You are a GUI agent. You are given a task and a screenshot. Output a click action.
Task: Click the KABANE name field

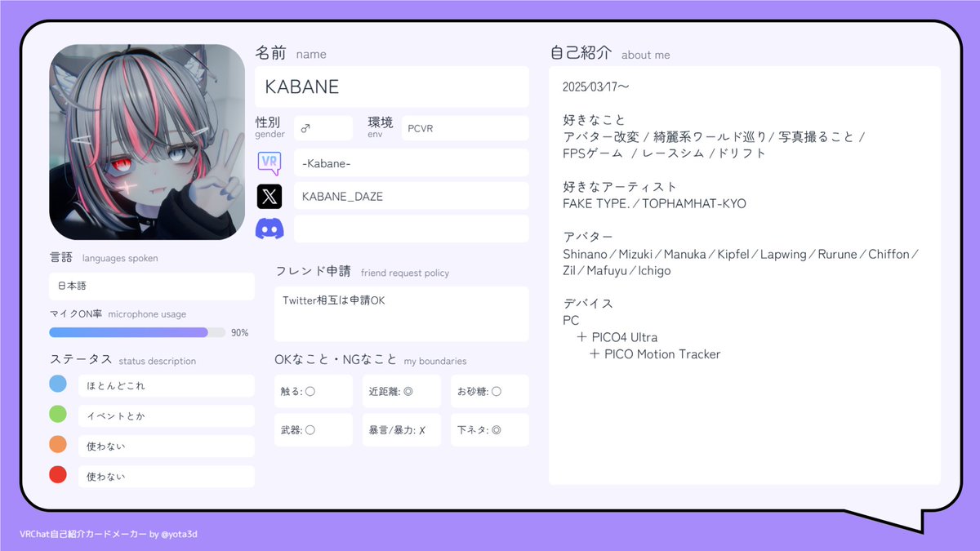(392, 87)
